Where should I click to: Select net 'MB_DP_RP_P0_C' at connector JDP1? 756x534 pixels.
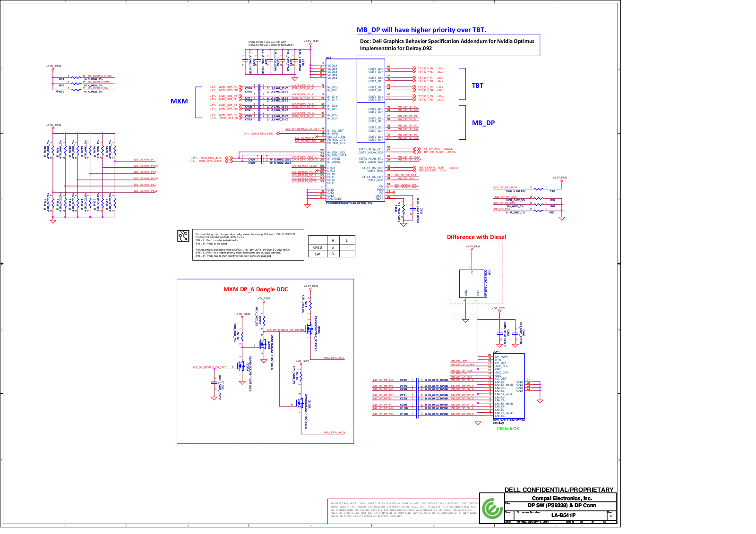462,414
